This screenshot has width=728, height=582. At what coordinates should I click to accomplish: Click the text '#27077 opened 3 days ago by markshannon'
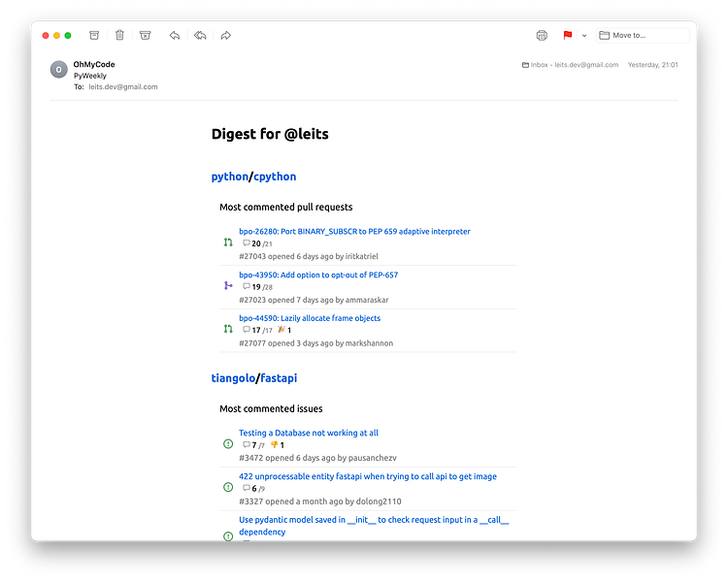tap(316, 343)
